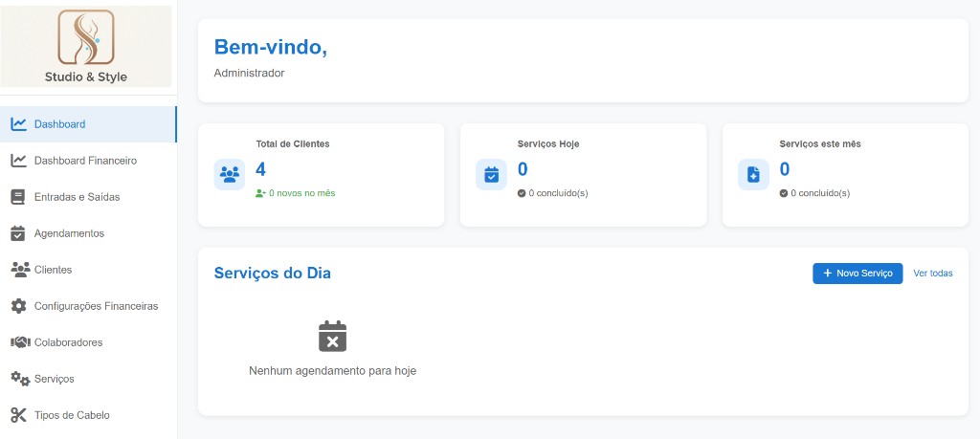Image resolution: width=980 pixels, height=439 pixels.
Task: Open the Agendamentos page
Action: pyautogui.click(x=88, y=233)
